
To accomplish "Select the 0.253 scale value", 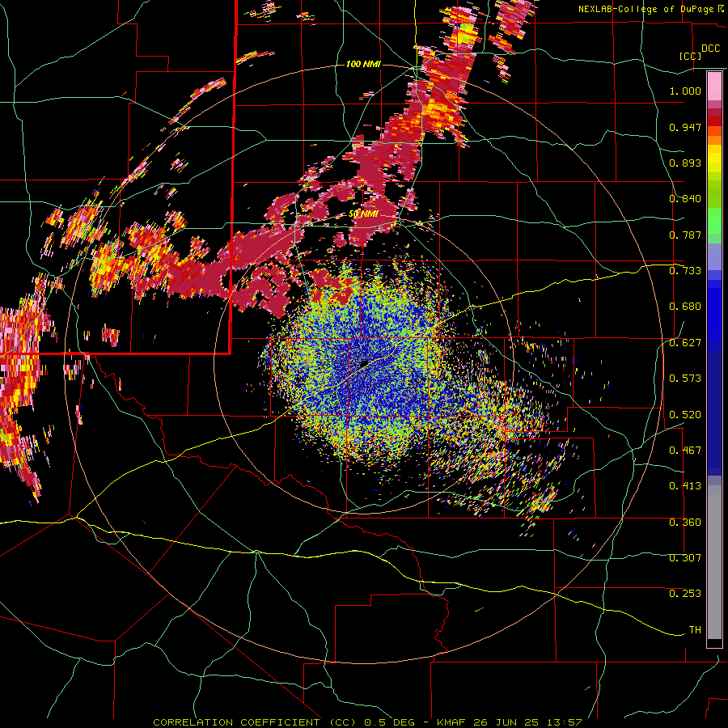I will coord(685,594).
